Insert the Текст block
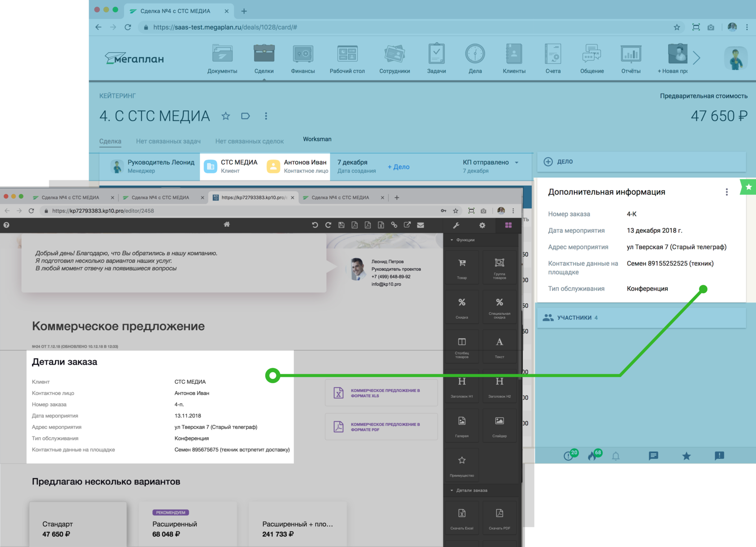This screenshot has height=547, width=756. [x=499, y=347]
